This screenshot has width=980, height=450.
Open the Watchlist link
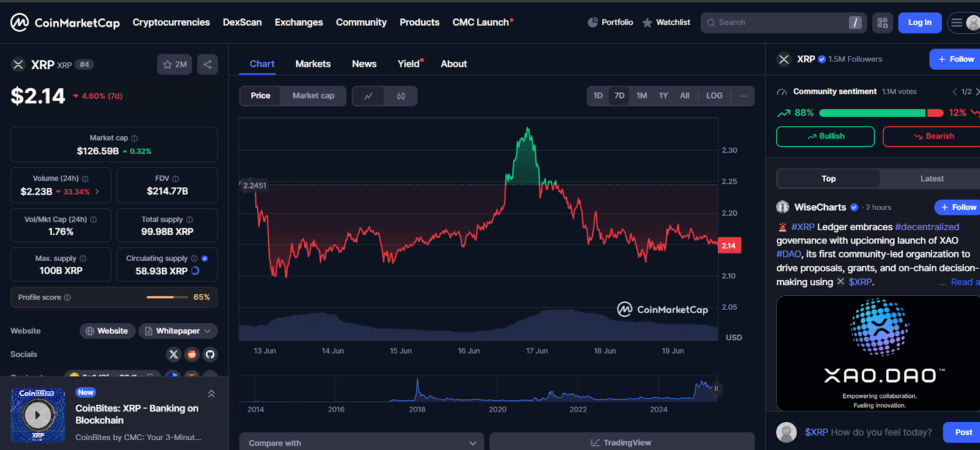pos(666,23)
